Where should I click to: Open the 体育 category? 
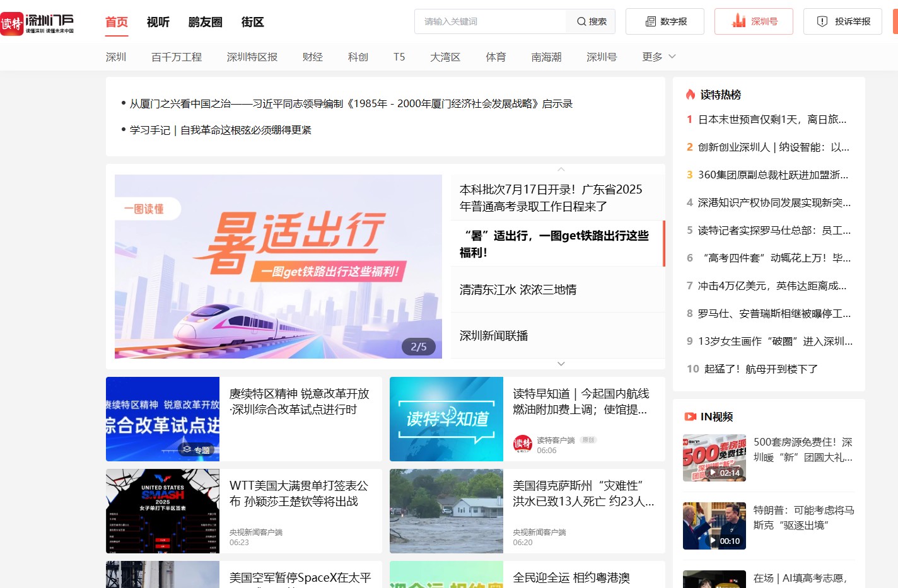coord(496,57)
